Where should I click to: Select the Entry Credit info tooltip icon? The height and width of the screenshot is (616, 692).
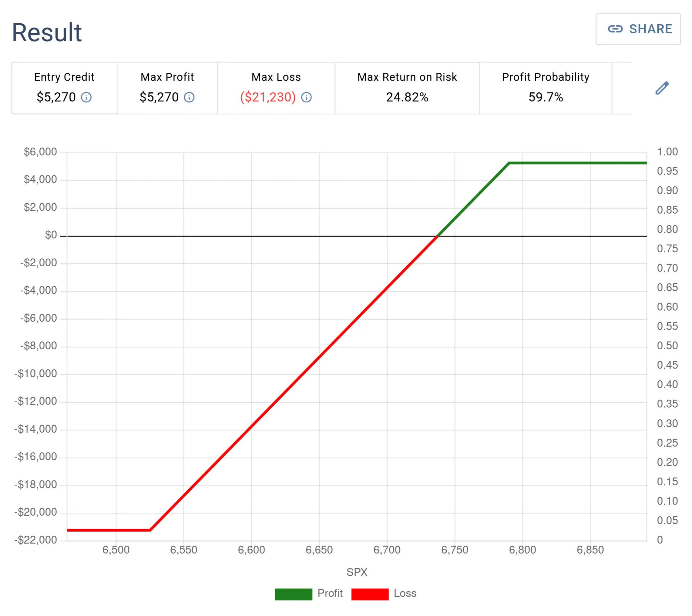[87, 98]
